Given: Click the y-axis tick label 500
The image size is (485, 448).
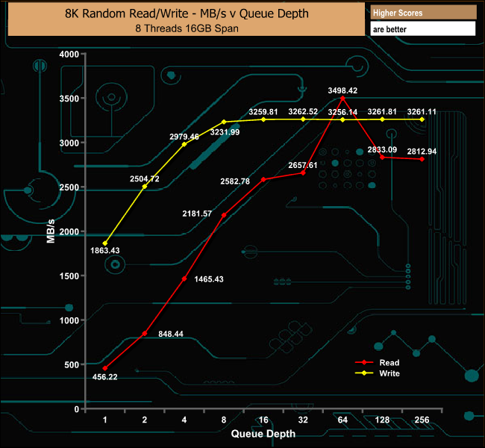Looking at the screenshot, I should point(72,364).
